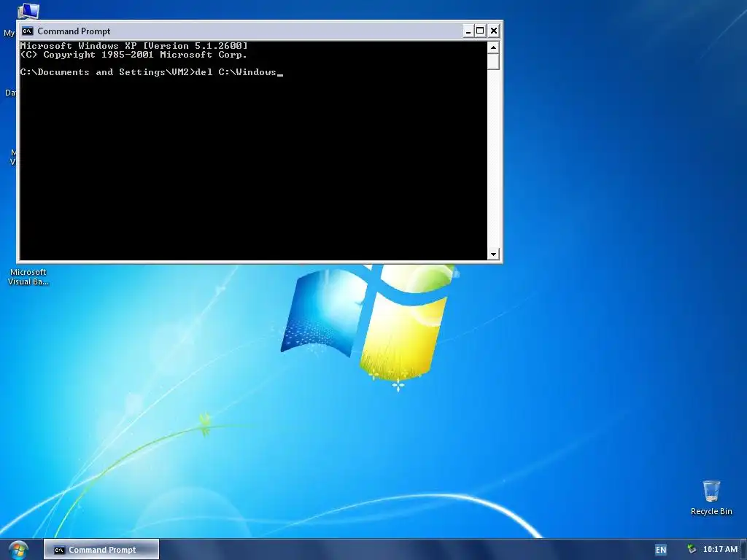Viewport: 747px width, 560px height.
Task: Click the 10:17 AM taskbar clock
Action: tap(720, 549)
